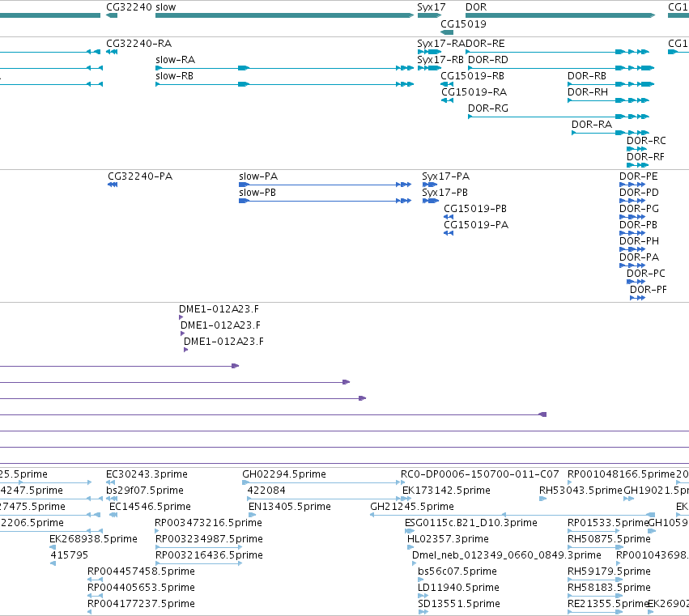Open the CG15019-PA protein label
Image resolution: width=689 pixels, height=616 pixels.
point(476,225)
